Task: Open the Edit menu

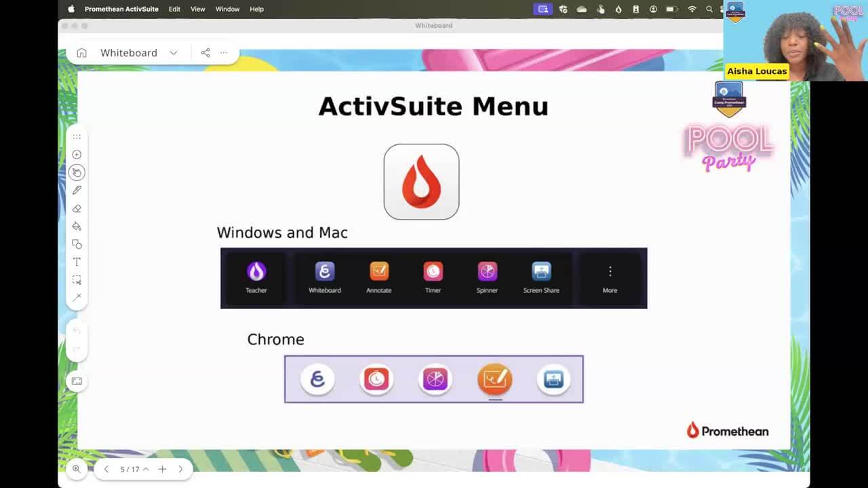Action: [174, 9]
